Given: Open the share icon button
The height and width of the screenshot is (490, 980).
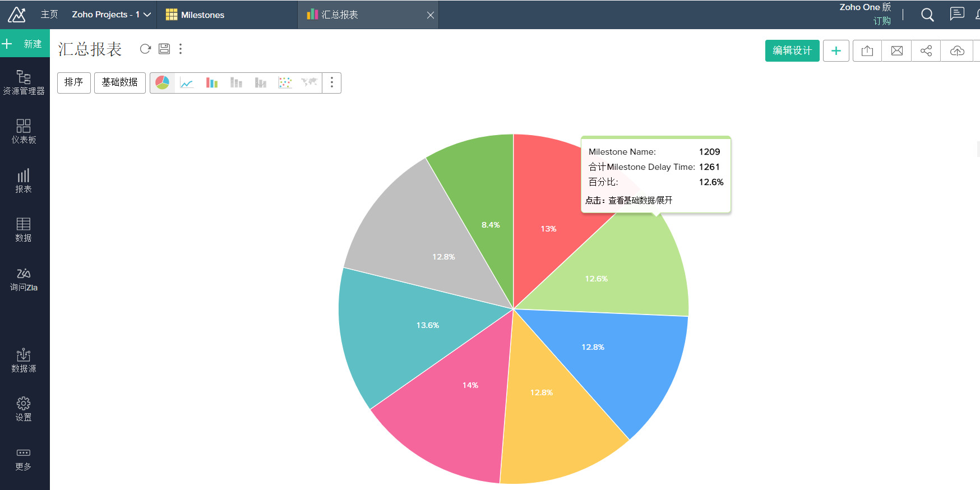Looking at the screenshot, I should [926, 51].
